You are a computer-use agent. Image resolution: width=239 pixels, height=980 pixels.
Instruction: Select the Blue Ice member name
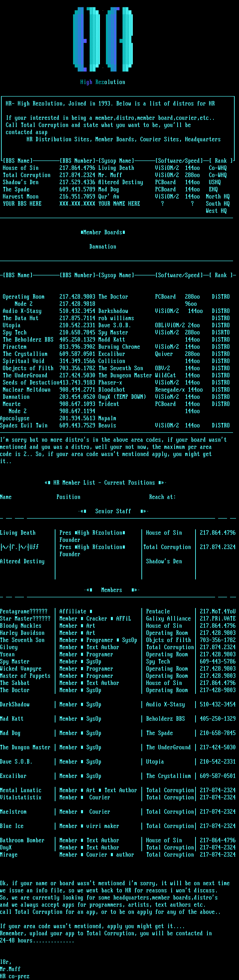click(x=12, y=826)
